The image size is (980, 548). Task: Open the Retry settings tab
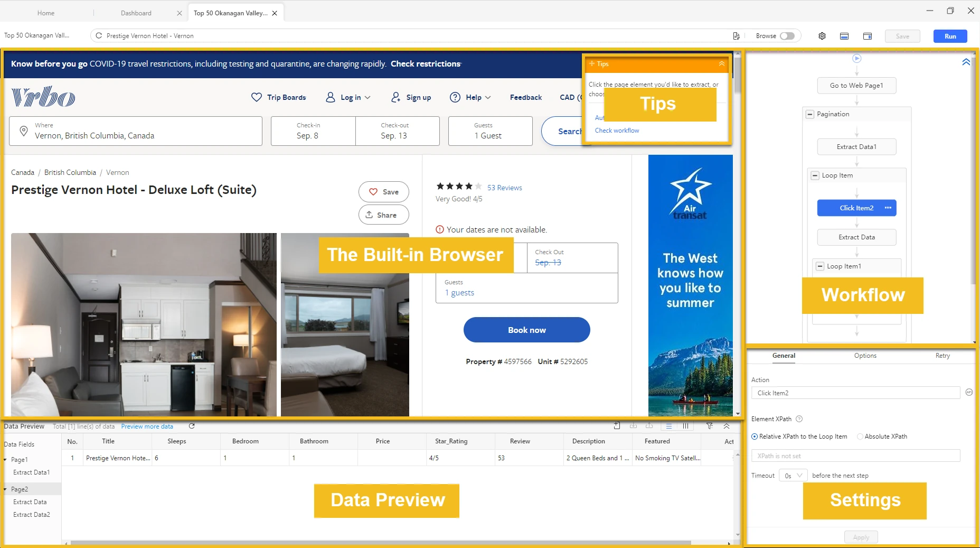(x=943, y=356)
